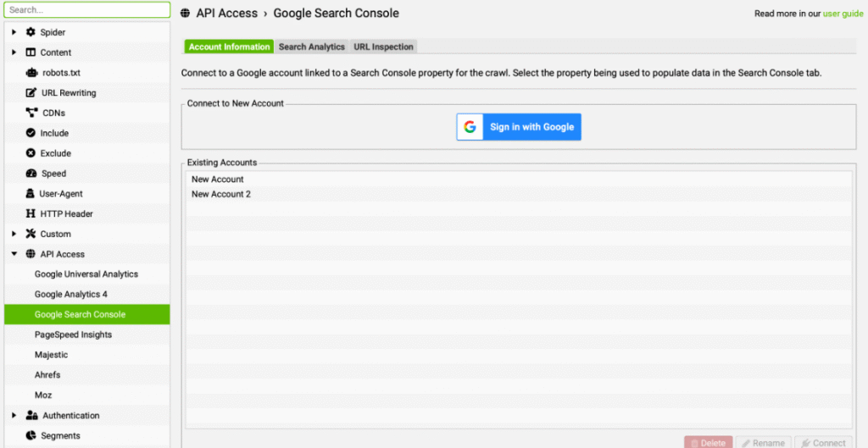Click the CDNs network icon

click(x=32, y=113)
